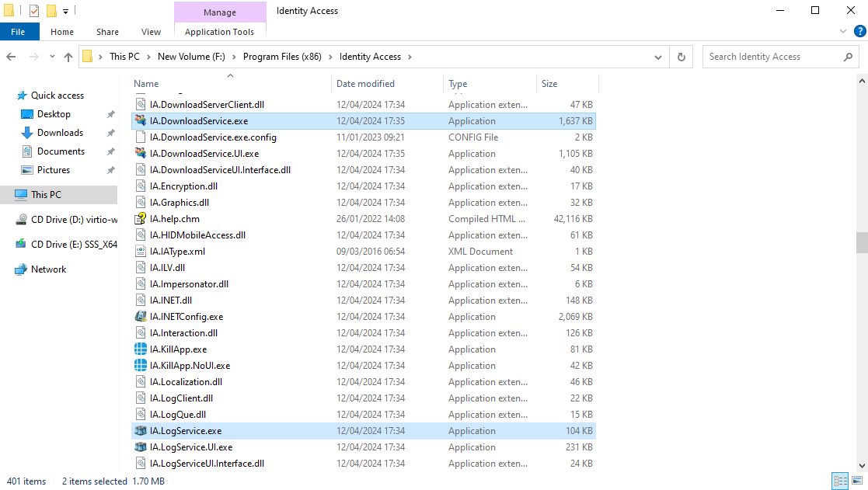Click the IA.Encryption.dll file icon

click(141, 186)
